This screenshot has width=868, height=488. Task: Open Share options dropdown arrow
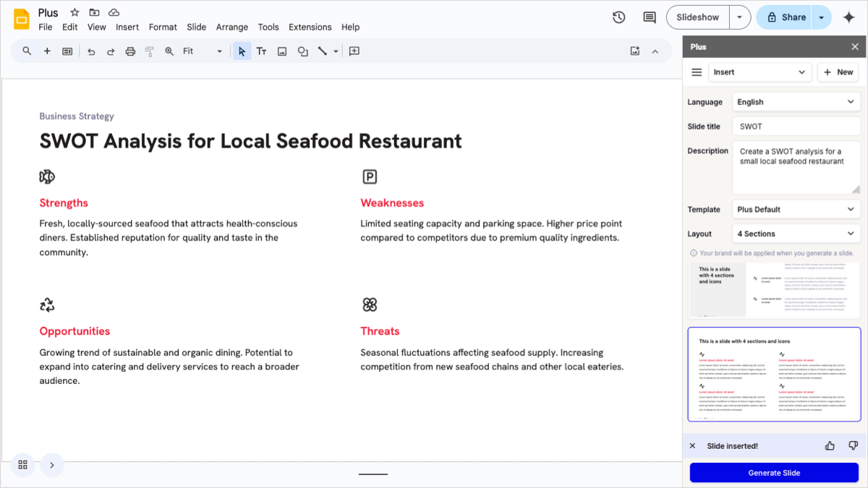tap(822, 17)
